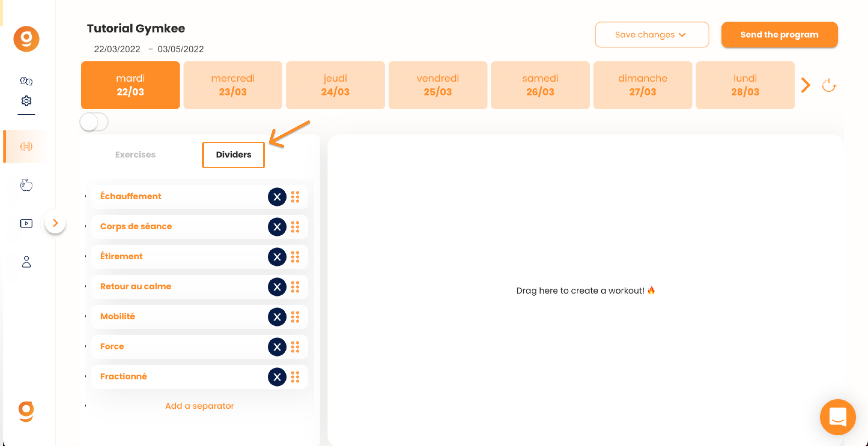Open the help chat bubbles icon
The width and height of the screenshot is (868, 446).
click(x=26, y=81)
